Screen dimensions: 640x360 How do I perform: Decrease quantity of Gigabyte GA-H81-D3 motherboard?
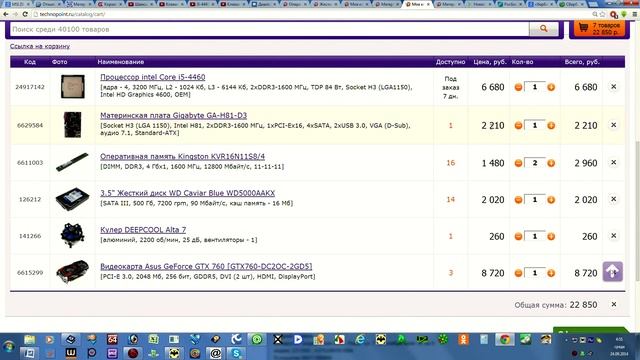coord(518,126)
